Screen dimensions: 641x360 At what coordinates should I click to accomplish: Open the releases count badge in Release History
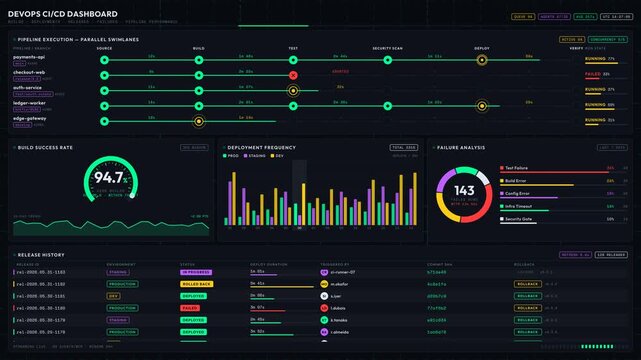click(x=611, y=255)
